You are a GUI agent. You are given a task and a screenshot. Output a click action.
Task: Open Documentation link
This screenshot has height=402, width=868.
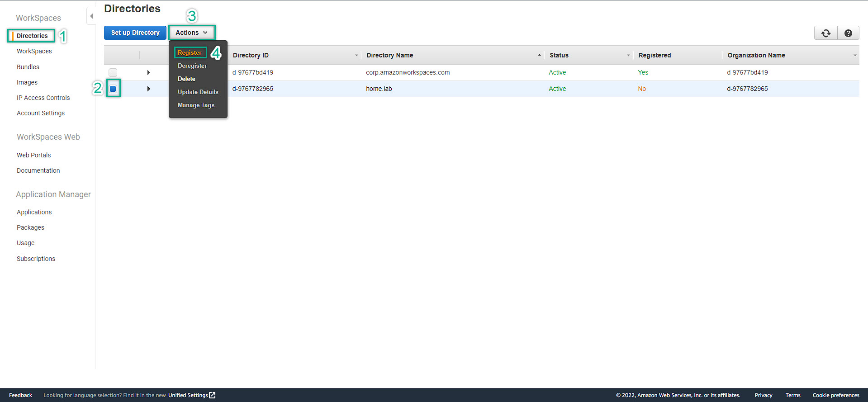click(38, 170)
